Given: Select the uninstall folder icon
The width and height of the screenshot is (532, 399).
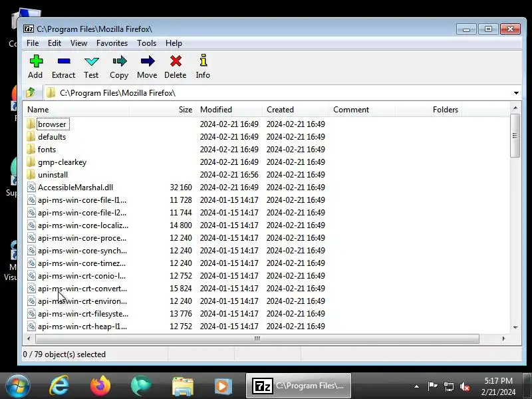Looking at the screenshot, I should pos(31,174).
